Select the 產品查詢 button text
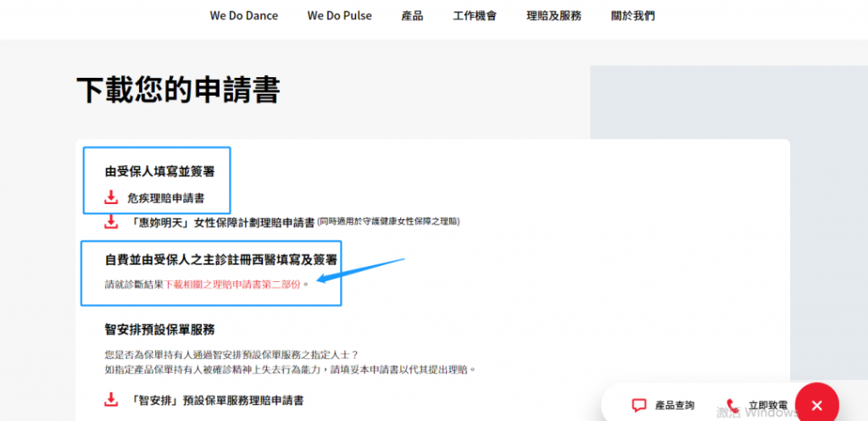The image size is (868, 421). pyautogui.click(x=674, y=405)
